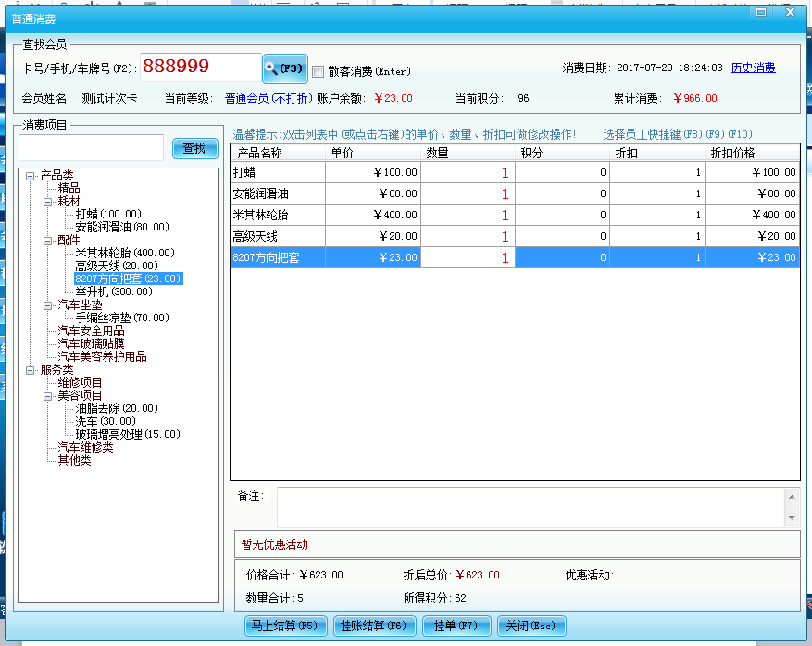Click discount cell of 高级天线 row
Image resolution: width=812 pixels, height=646 pixels.
657,236
